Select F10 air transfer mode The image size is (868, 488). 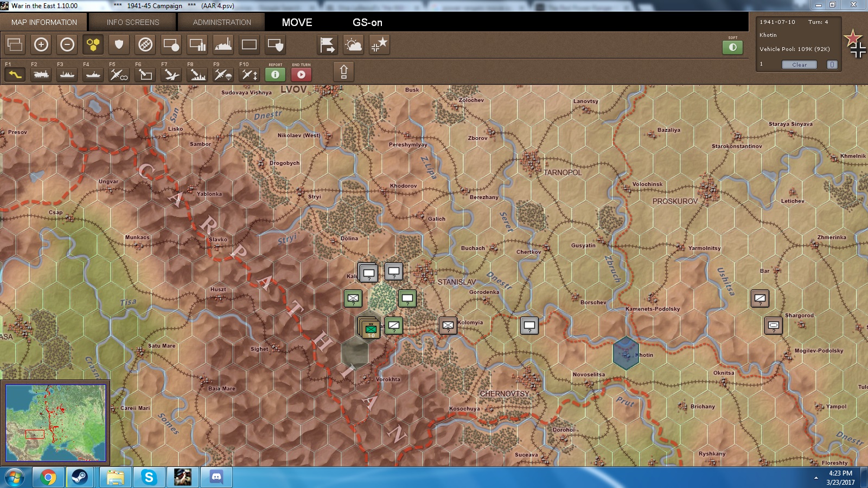(250, 74)
